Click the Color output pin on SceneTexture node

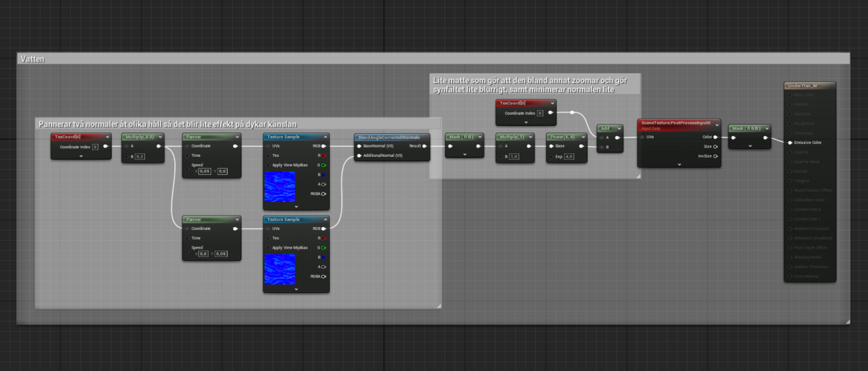715,136
